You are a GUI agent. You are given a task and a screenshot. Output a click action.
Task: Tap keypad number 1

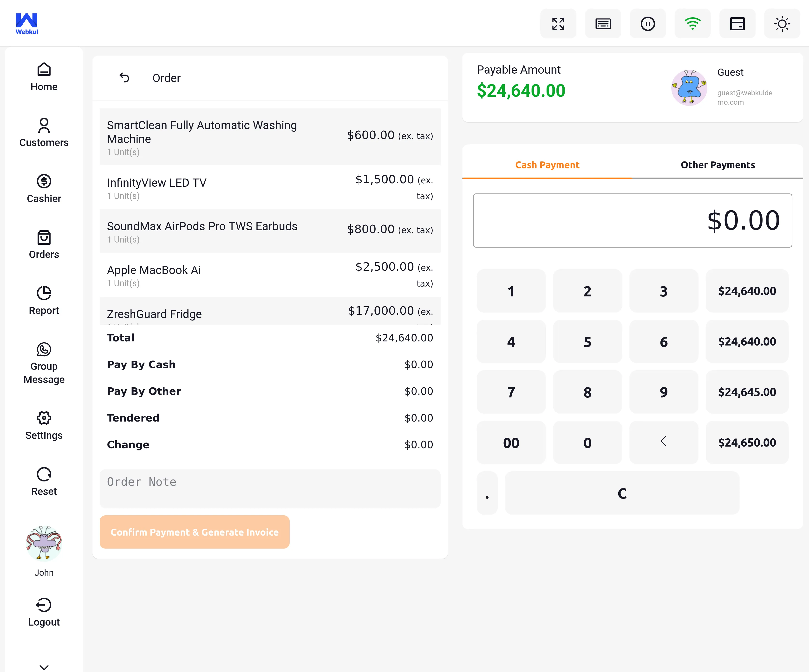[511, 291]
